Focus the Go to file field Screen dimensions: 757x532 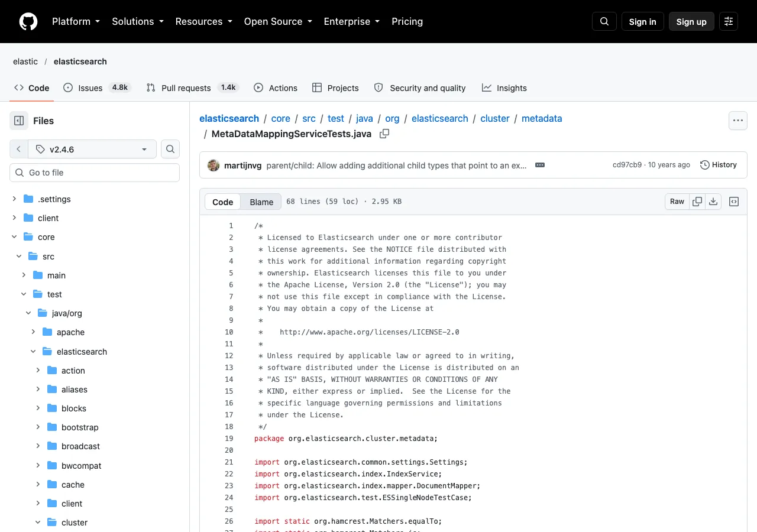[95, 173]
